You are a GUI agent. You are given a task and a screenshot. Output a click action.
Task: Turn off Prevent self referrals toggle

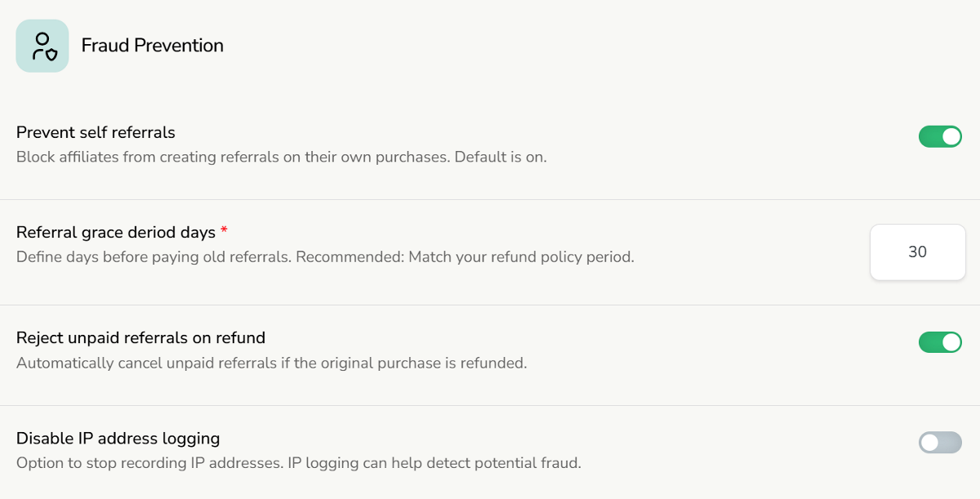click(x=940, y=136)
